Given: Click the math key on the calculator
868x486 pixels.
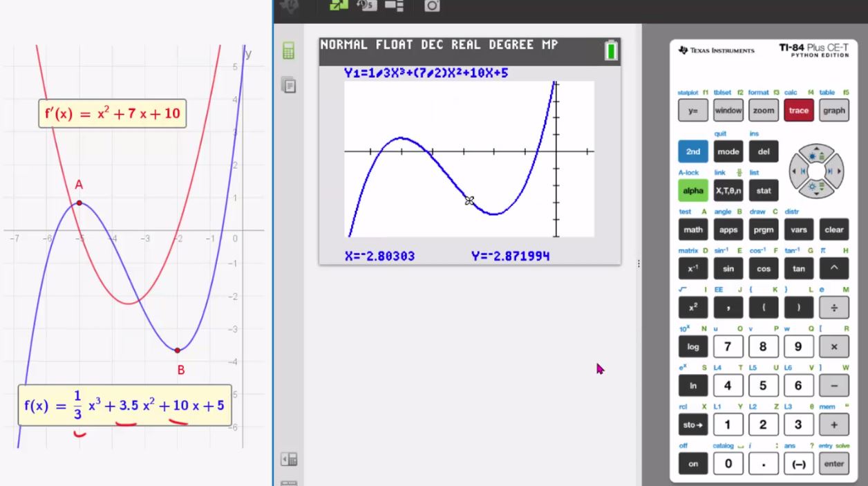Looking at the screenshot, I should (693, 230).
